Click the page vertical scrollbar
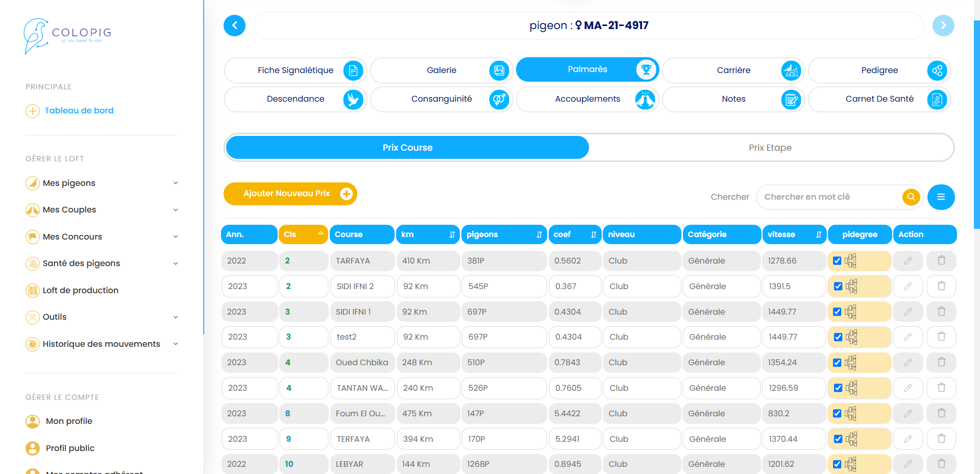This screenshot has width=980, height=474. click(x=976, y=123)
